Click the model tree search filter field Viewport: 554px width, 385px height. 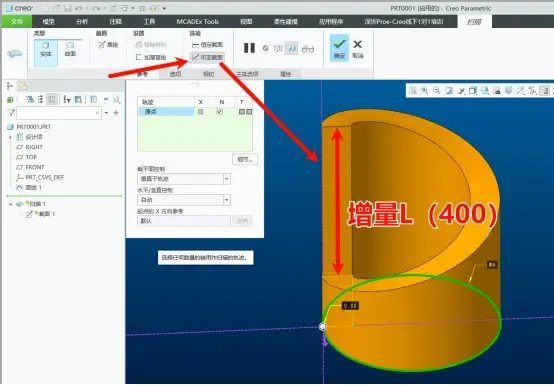(x=59, y=113)
